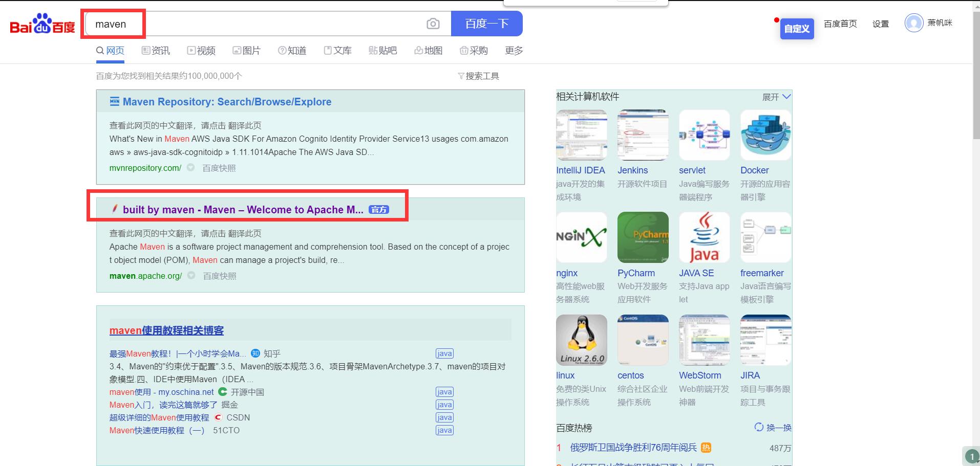980x466 pixels.
Task: Refresh hot list with 换一换
Action: click(773, 427)
